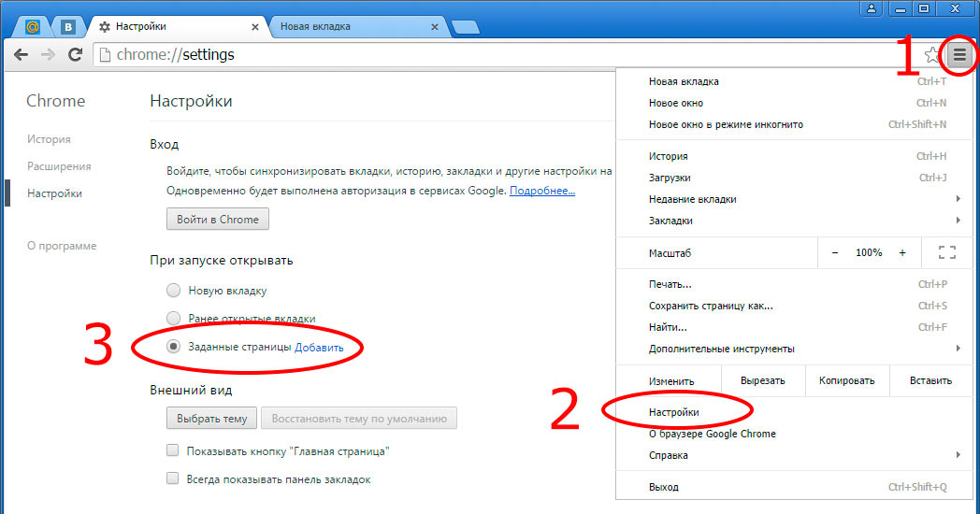
Task: Open О программе in the left sidebar
Action: tap(62, 246)
